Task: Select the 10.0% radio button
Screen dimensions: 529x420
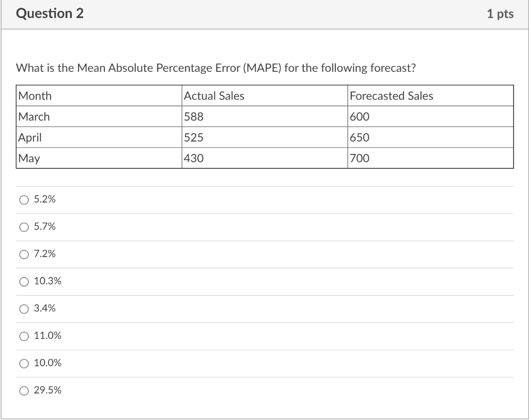Action: pos(24,364)
